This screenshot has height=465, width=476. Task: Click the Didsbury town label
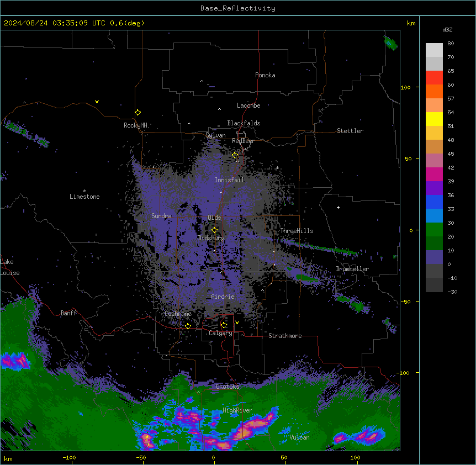(211, 238)
